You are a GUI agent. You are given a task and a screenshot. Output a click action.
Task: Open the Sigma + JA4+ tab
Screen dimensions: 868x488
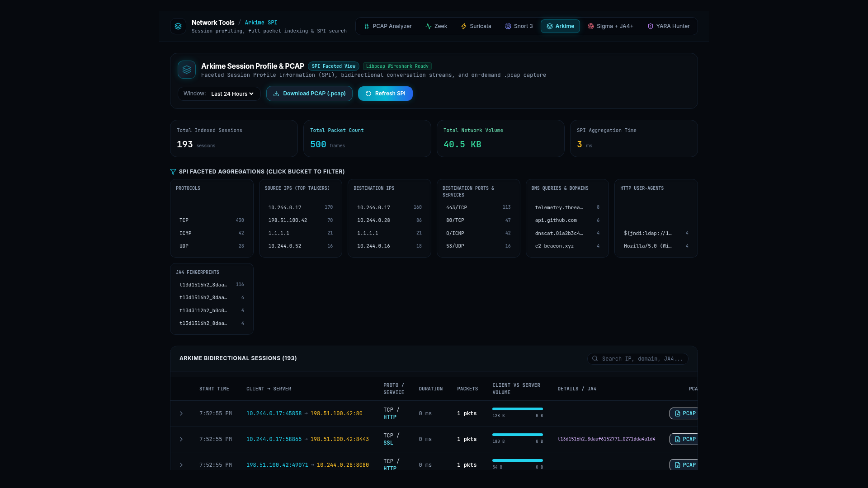point(611,26)
